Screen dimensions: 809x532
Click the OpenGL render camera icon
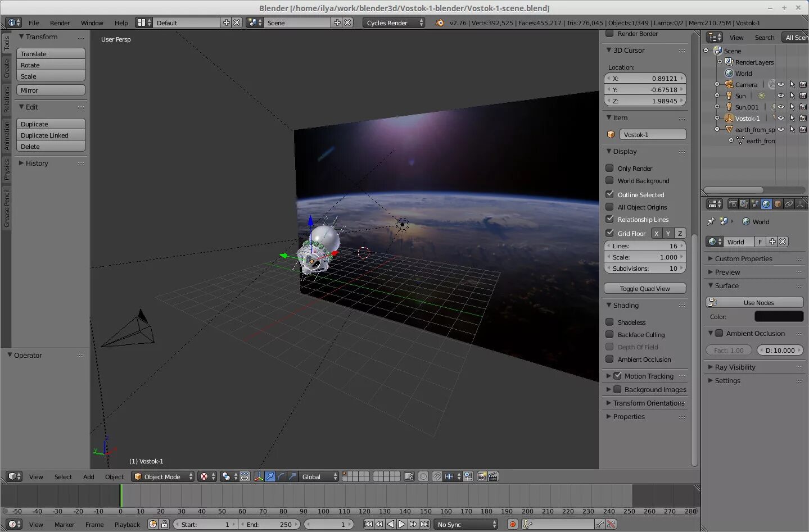coord(482,476)
